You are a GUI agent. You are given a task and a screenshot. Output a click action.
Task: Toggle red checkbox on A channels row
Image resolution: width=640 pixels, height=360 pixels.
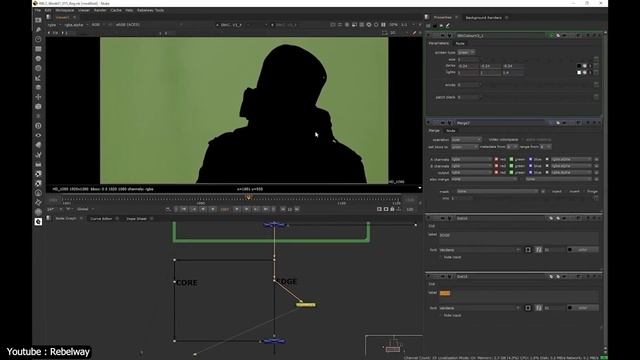[496, 160]
